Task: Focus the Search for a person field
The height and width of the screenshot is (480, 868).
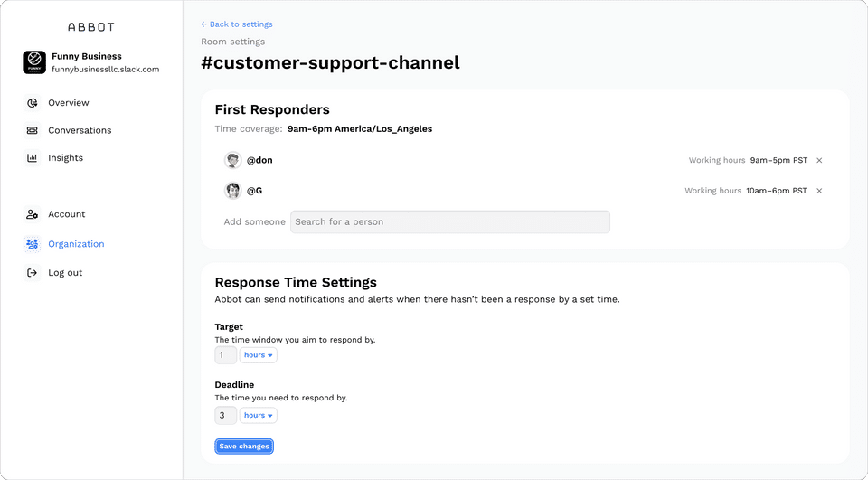Action: 449,222
